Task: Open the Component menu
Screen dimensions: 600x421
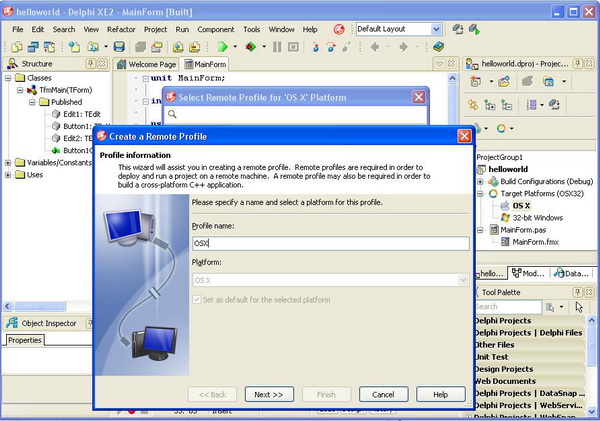Action: (216, 29)
